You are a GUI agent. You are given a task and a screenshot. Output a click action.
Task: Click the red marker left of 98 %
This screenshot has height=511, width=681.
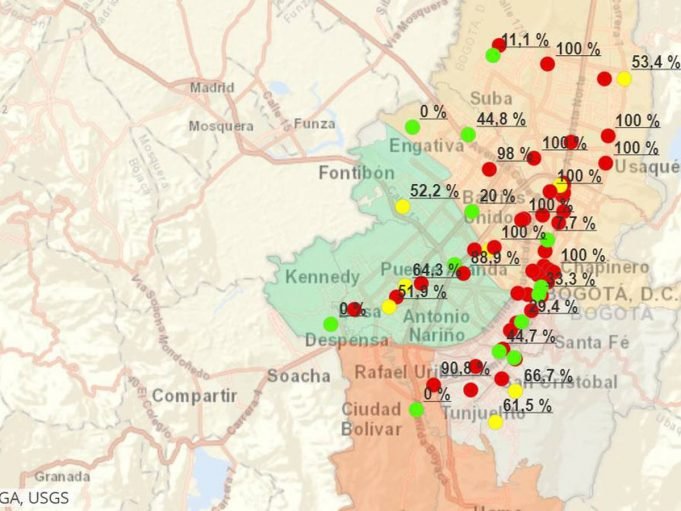pos(488,169)
